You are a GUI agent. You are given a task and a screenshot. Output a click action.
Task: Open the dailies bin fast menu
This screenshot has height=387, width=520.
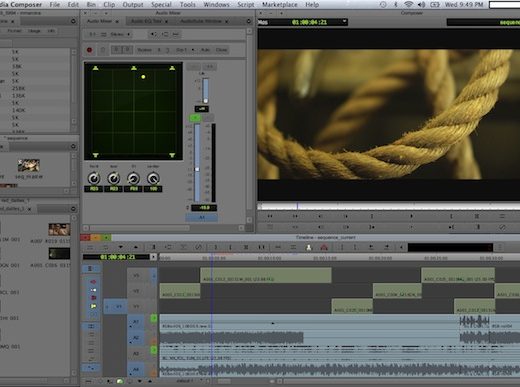point(73,209)
